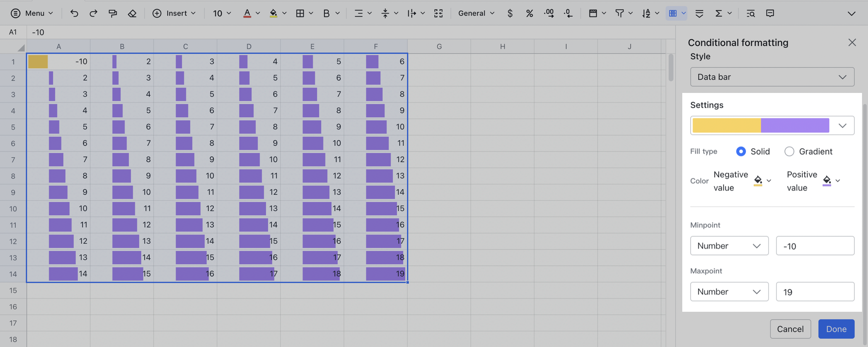Open the Minpoint Number type dropdown

[729, 245]
